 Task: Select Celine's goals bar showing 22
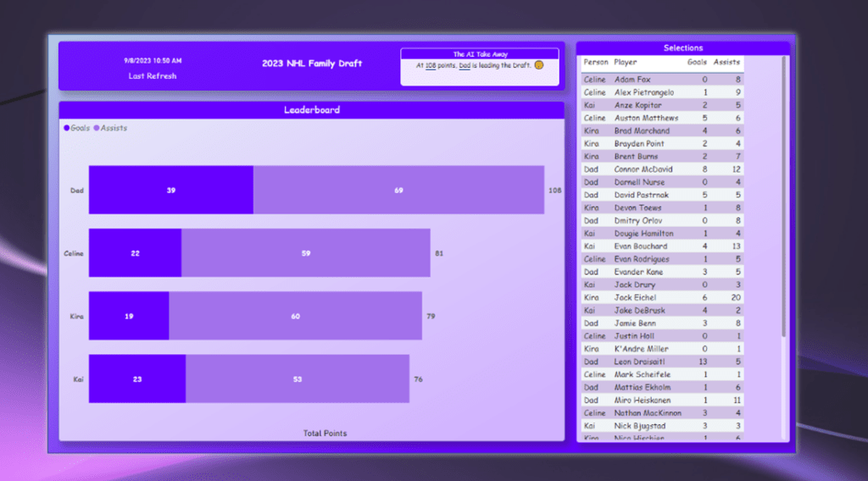[135, 252]
